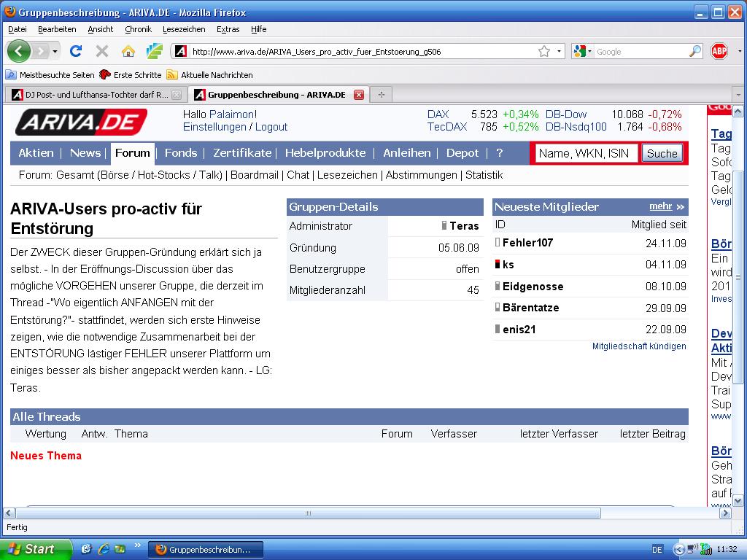This screenshot has width=747, height=560.
Task: Switch to the DJ Post- und Lufthansa tab
Action: (90, 95)
